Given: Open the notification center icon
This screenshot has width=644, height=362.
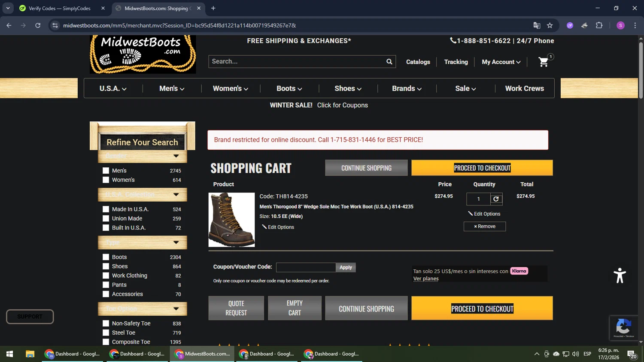Looking at the screenshot, I should pyautogui.click(x=632, y=354).
